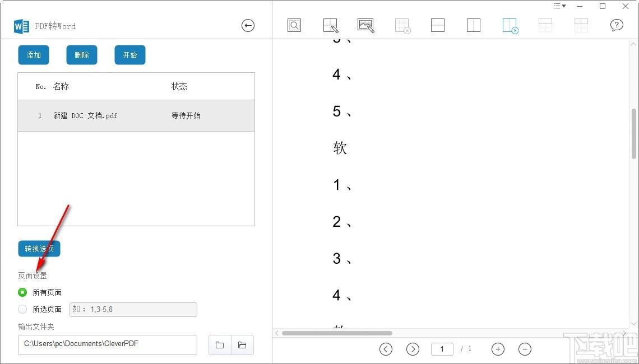Add a vertical split line tool
The width and height of the screenshot is (639, 364).
click(474, 25)
